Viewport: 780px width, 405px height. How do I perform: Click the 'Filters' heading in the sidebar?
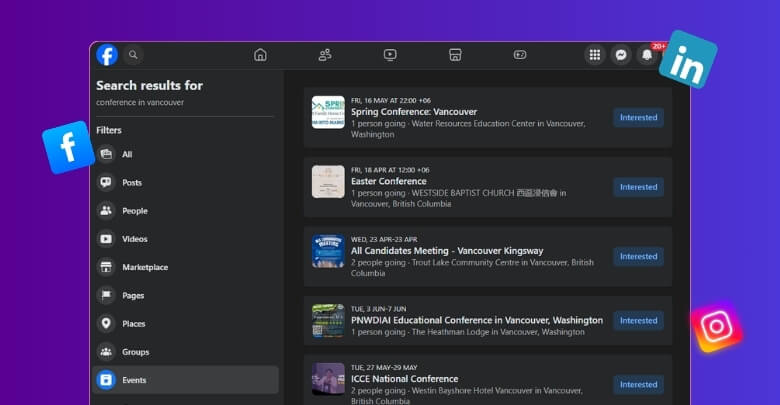click(x=108, y=130)
